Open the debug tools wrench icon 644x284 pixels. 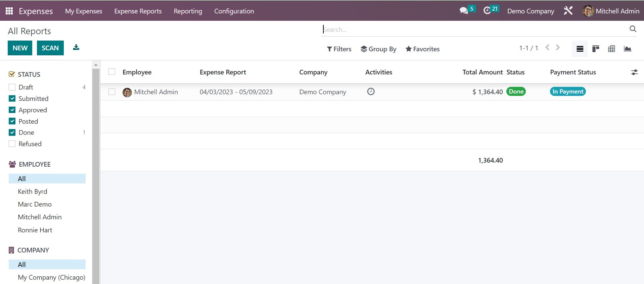[x=568, y=11]
